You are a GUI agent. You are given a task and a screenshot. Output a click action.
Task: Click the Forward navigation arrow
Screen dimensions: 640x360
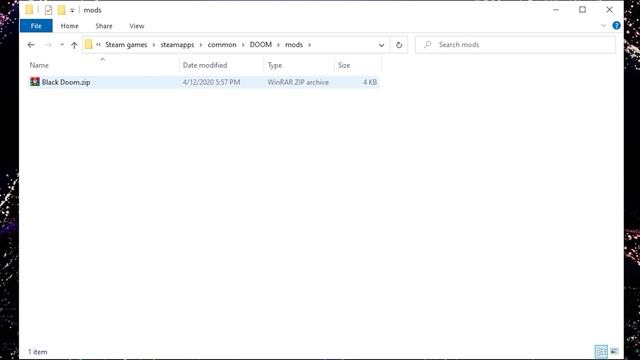click(x=48, y=45)
